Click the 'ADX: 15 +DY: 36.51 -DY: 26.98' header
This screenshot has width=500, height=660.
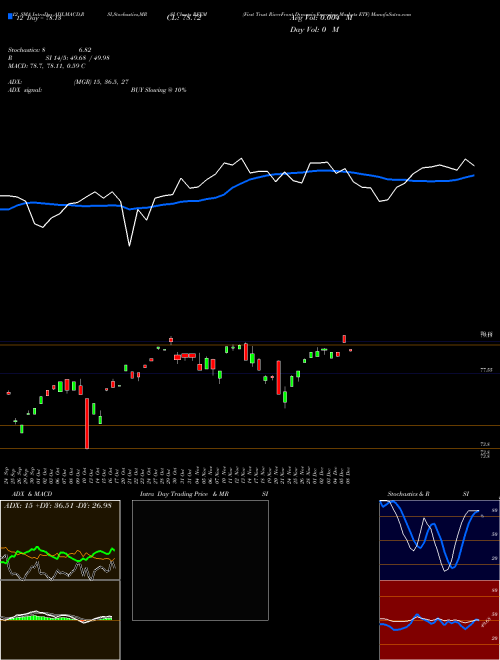(x=58, y=505)
